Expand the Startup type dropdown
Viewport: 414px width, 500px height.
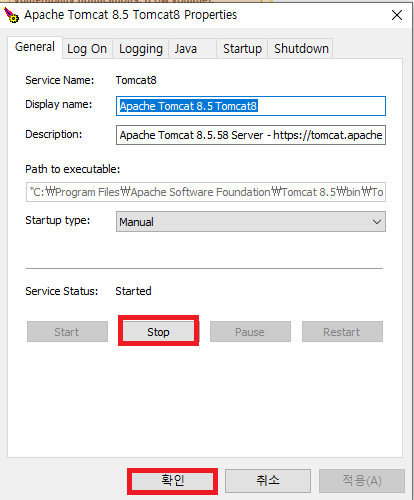click(251, 222)
